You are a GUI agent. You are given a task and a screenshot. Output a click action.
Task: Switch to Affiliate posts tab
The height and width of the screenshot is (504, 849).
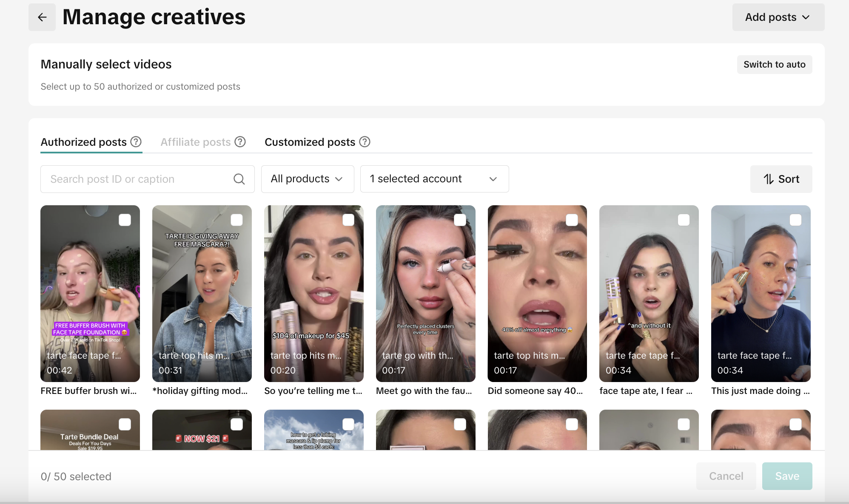click(x=196, y=142)
